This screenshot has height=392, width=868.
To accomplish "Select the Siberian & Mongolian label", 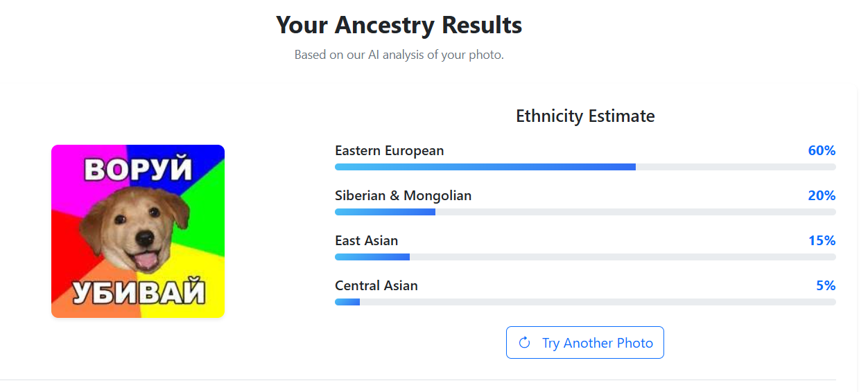I will (x=403, y=196).
